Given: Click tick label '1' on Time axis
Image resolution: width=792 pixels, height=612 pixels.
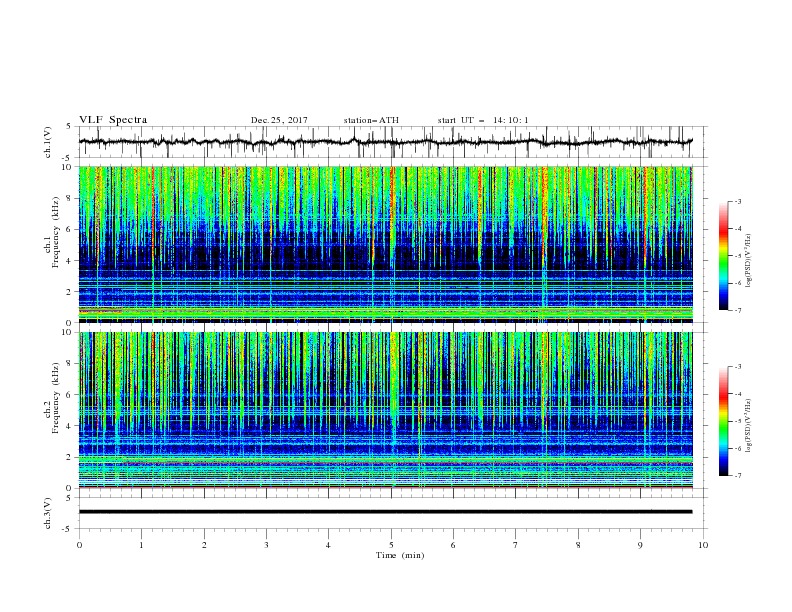Looking at the screenshot, I should pyautogui.click(x=141, y=545).
